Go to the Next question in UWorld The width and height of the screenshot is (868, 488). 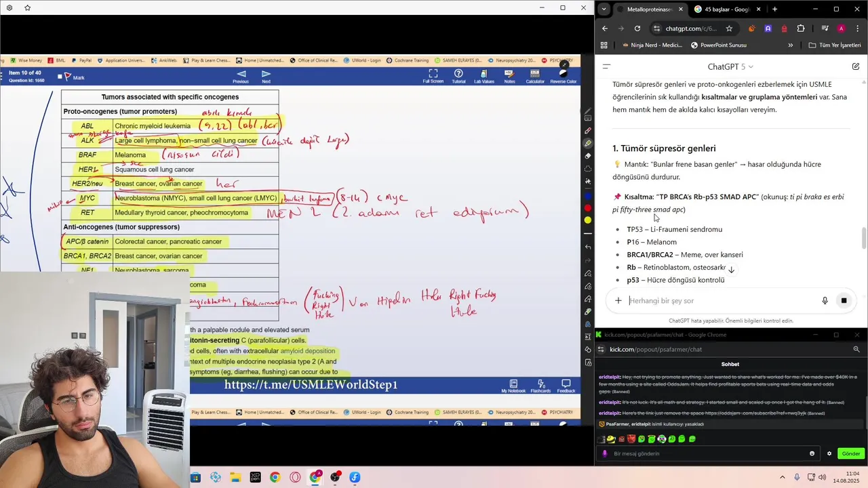click(x=266, y=77)
